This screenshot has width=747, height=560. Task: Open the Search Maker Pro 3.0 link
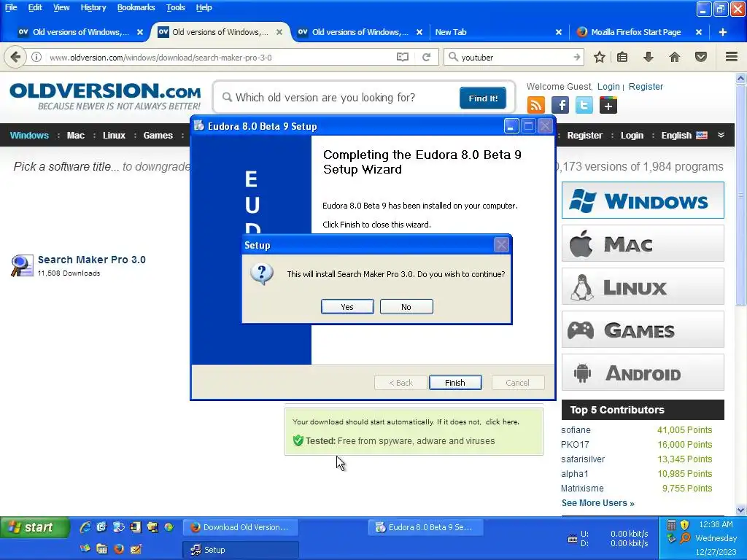point(91,260)
